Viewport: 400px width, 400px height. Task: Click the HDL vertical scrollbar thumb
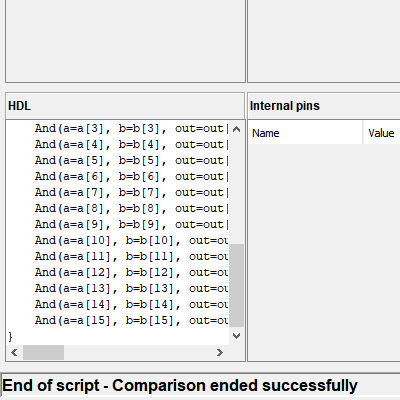point(236,285)
